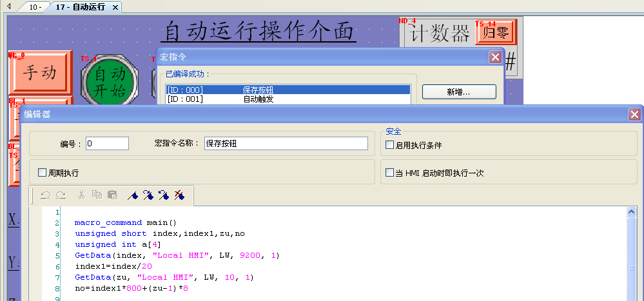The height and width of the screenshot is (301, 644).
Task: Click the code editor scroll-up arrow
Action: (x=632, y=211)
